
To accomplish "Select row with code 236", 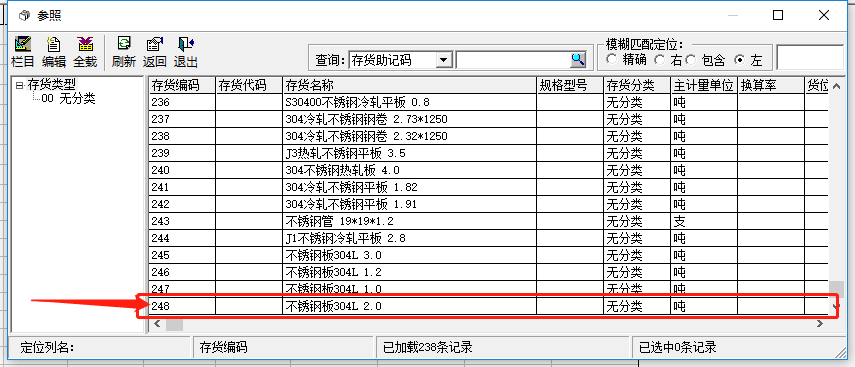I will click(x=489, y=102).
